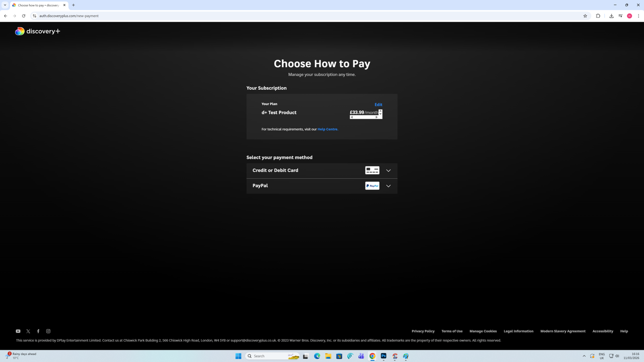Click the discovery+ logo

tap(37, 31)
